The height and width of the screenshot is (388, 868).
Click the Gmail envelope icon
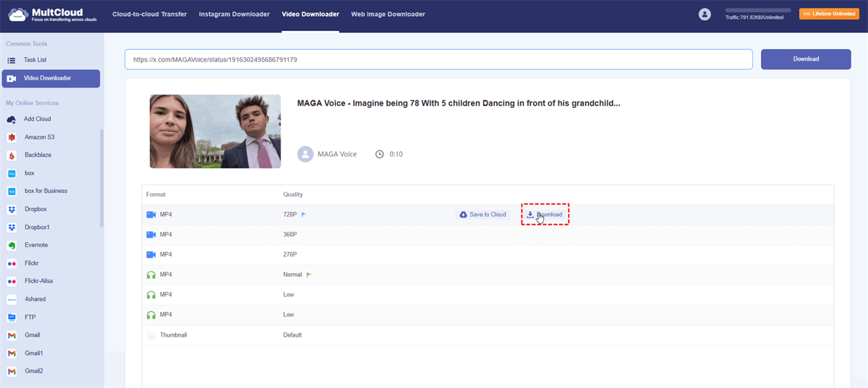(12, 335)
